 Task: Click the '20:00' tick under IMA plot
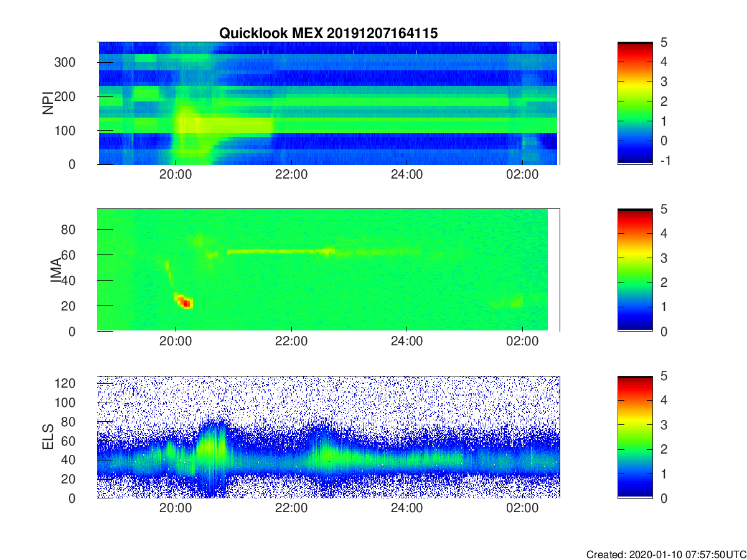[176, 342]
